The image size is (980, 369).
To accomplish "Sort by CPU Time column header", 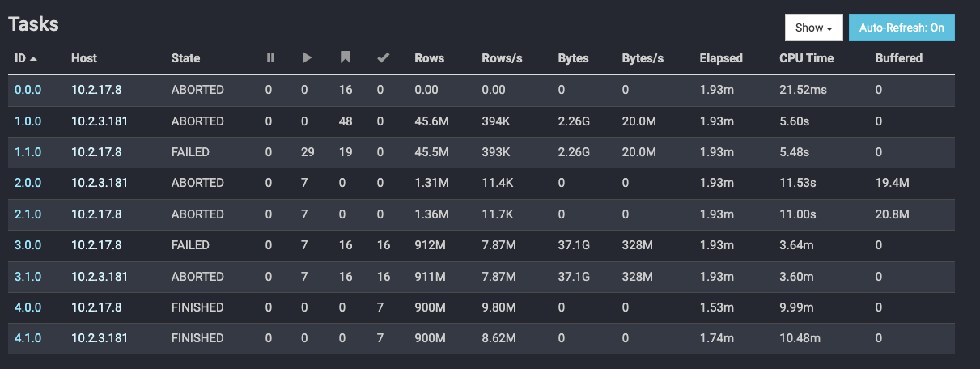I will [x=806, y=58].
